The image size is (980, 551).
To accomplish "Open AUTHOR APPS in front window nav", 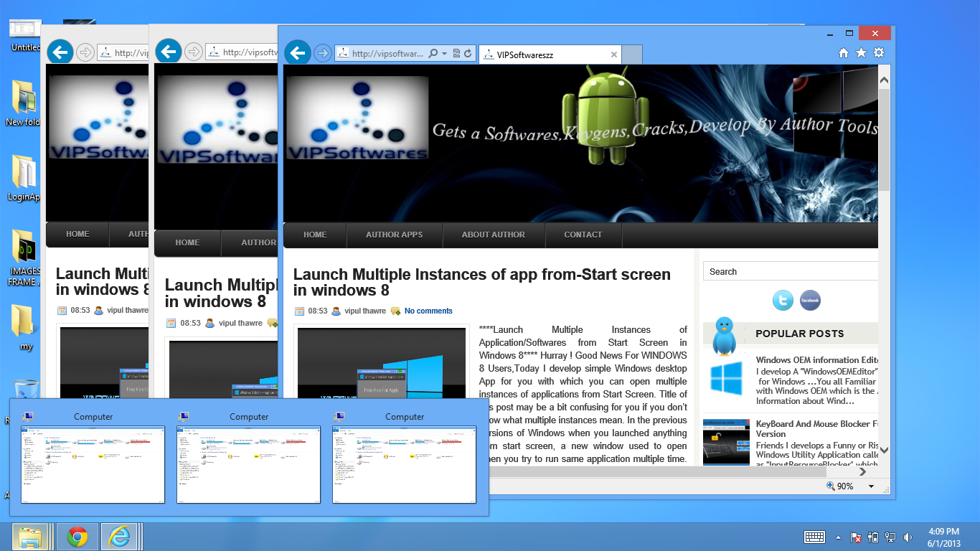I will (x=395, y=235).
